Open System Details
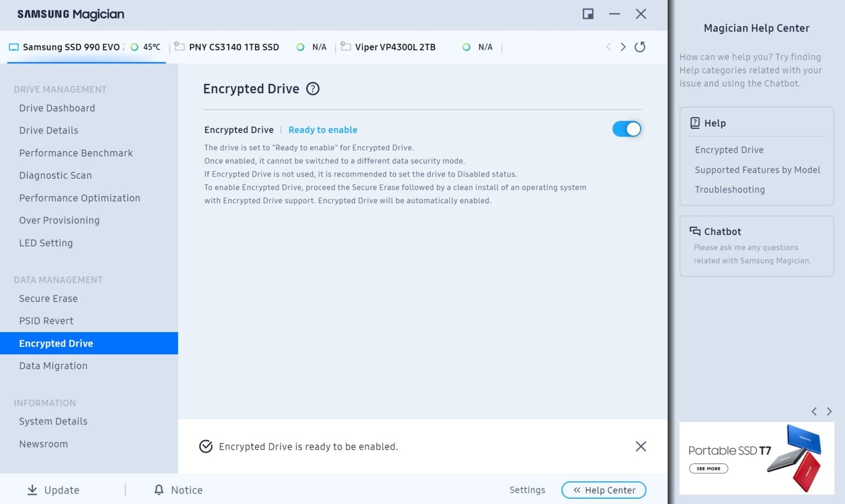The width and height of the screenshot is (845, 504). click(53, 421)
